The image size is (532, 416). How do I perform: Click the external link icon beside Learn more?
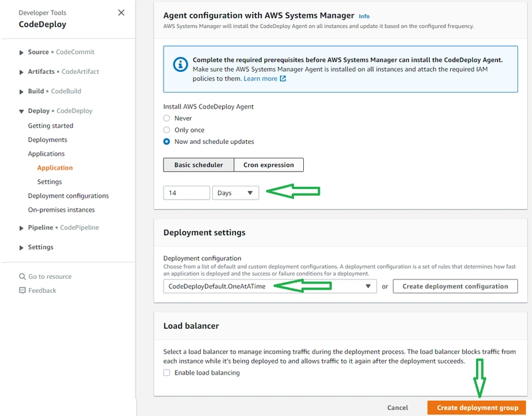tap(283, 79)
